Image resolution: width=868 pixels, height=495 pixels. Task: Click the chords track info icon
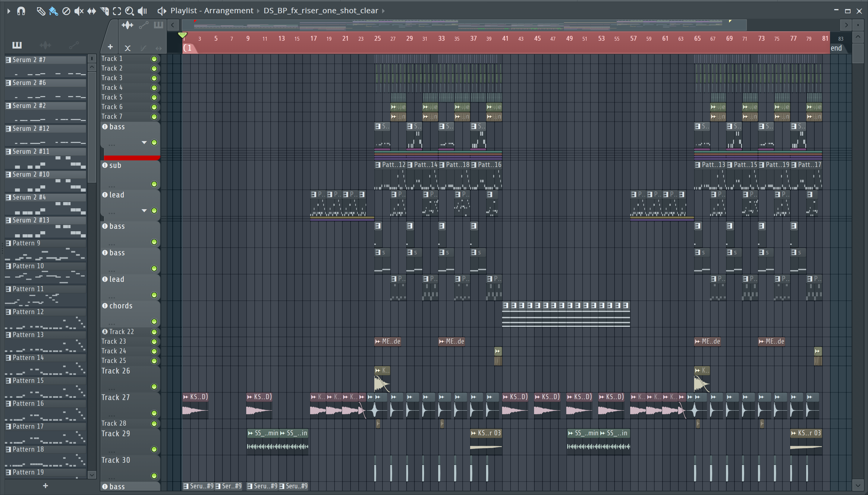pyautogui.click(x=105, y=306)
